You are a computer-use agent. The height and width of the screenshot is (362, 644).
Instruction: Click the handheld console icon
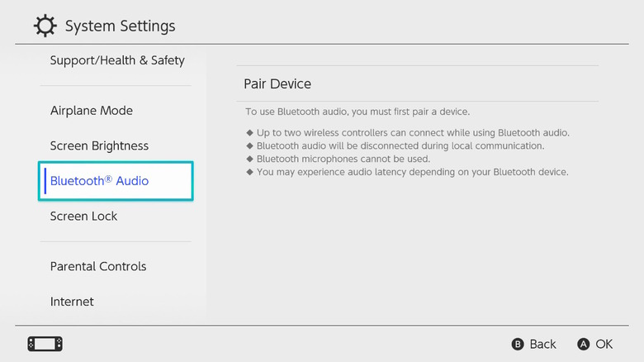click(45, 344)
